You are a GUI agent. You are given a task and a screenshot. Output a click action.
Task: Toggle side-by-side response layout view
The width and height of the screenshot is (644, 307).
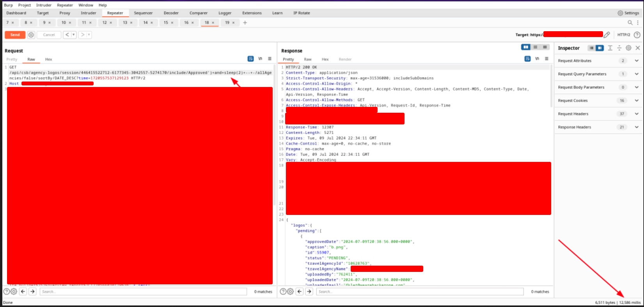526,47
